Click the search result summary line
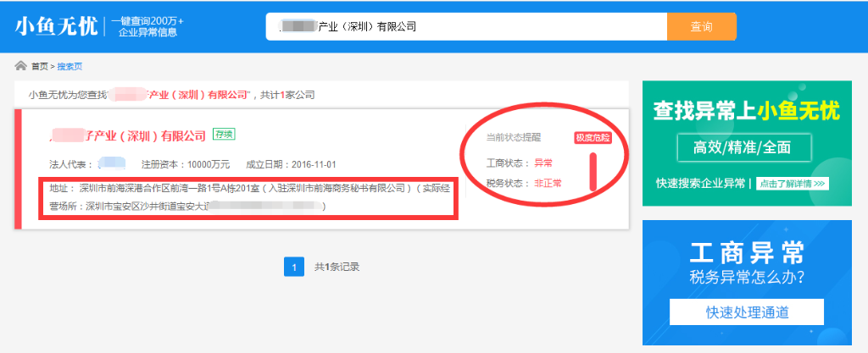Screen dimensions: 868x353 pyautogui.click(x=171, y=95)
